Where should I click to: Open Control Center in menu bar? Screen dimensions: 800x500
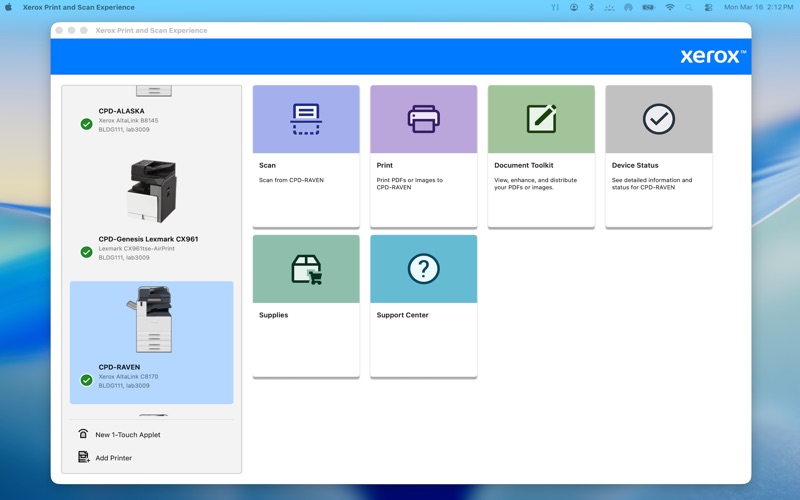[x=708, y=7]
